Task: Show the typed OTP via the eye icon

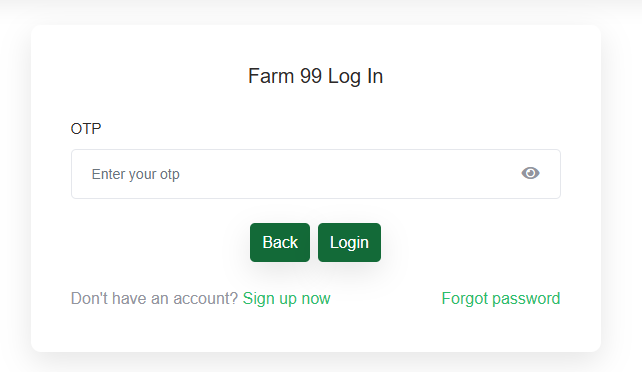Action: (x=530, y=173)
